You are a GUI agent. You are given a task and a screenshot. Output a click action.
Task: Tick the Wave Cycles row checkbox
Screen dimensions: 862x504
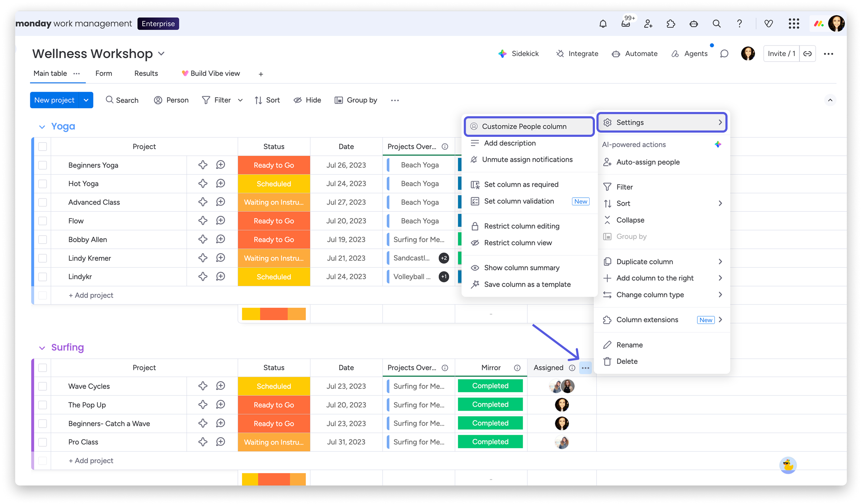[42, 386]
